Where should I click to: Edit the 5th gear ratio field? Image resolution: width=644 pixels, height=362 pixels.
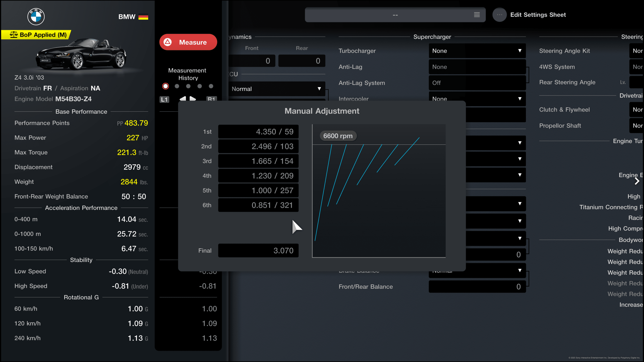(258, 190)
